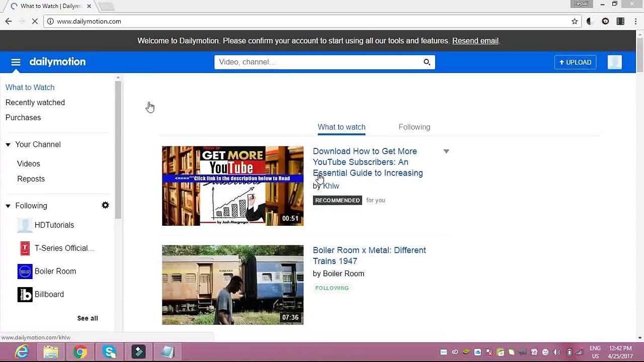Click the sidebar vertical scrollbar
Screen dimensions: 644x362
(118, 149)
